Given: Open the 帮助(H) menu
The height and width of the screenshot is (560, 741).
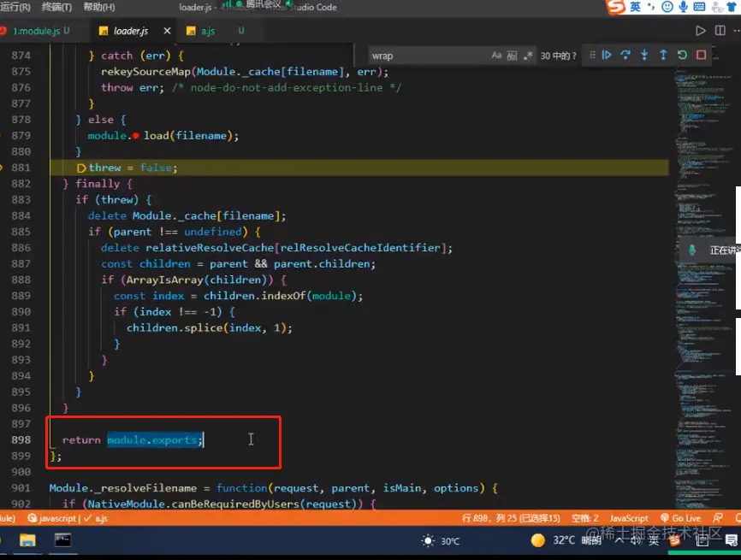Looking at the screenshot, I should [x=98, y=7].
